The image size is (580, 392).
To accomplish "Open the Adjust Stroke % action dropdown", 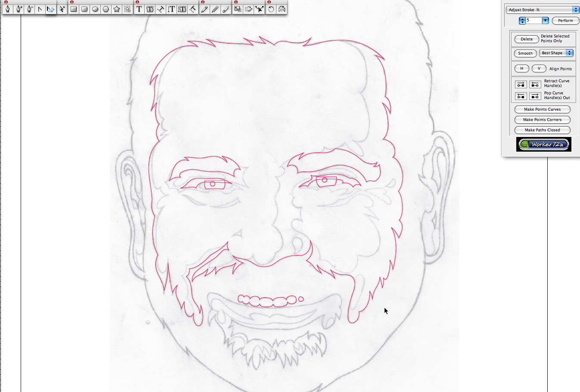I will pos(543,9).
